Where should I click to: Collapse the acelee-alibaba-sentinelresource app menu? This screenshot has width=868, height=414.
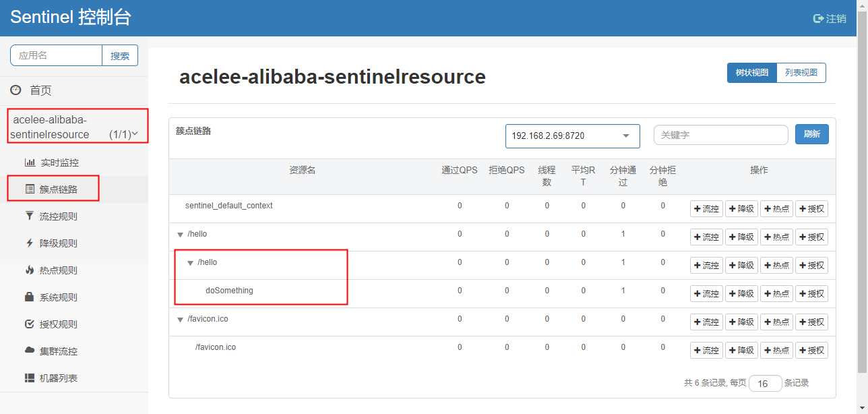point(135,134)
